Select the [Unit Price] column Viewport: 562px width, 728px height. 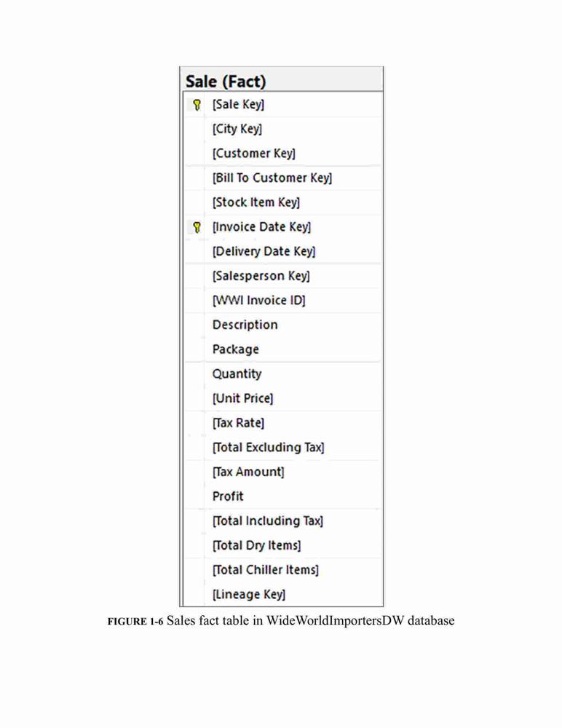pyautogui.click(x=283, y=398)
